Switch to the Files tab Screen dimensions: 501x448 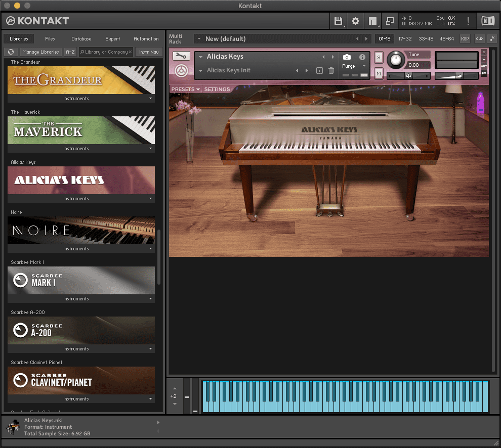click(x=50, y=39)
